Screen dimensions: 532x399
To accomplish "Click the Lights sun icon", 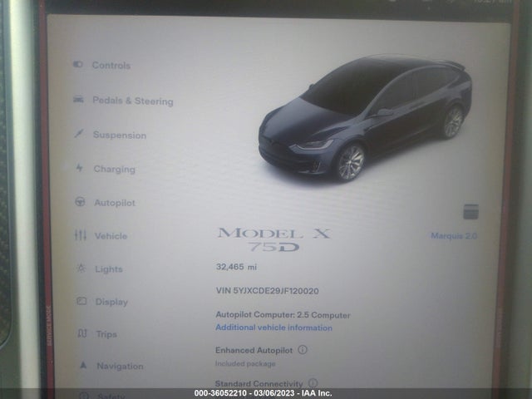I will pos(81,268).
